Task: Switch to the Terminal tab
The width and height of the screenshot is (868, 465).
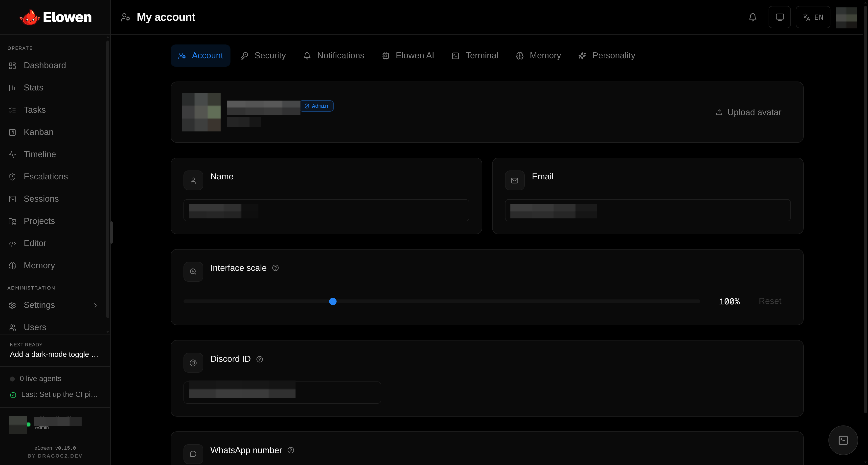Action: [x=475, y=56]
